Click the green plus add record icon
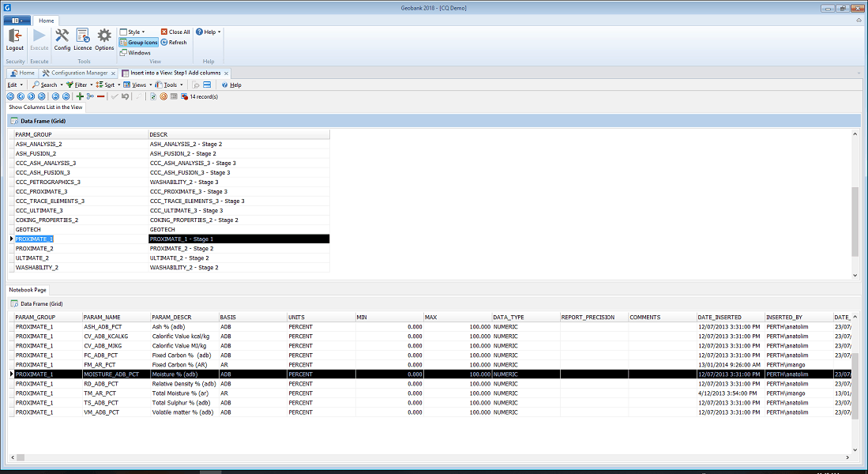 (x=80, y=96)
